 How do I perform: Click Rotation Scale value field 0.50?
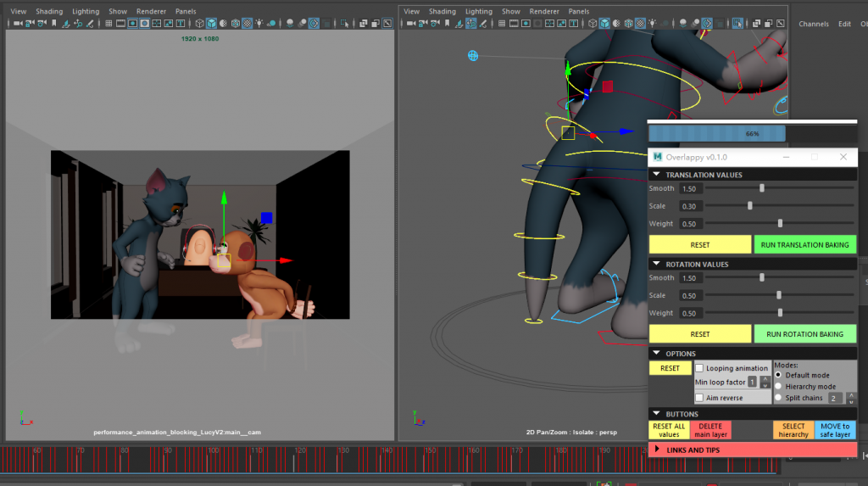(x=690, y=296)
